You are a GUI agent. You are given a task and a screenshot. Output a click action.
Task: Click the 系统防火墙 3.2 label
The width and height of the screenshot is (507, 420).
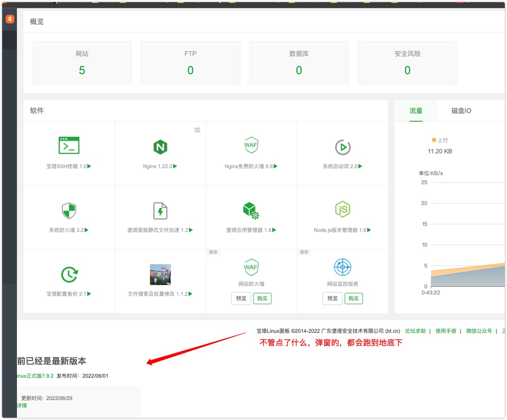tap(66, 230)
